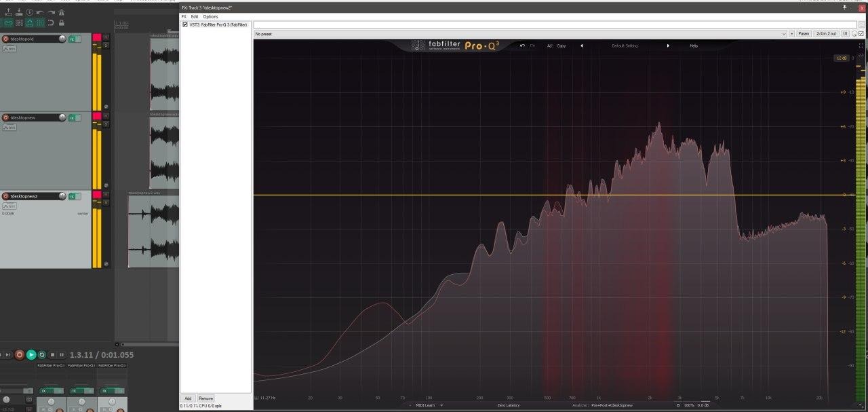Click the Param button
Viewport: 868px width, 412px height.
[x=804, y=33]
